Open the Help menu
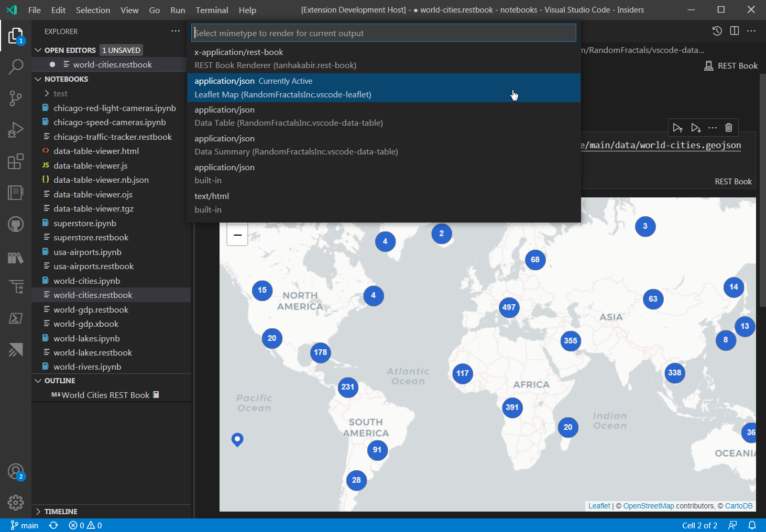 [247, 10]
